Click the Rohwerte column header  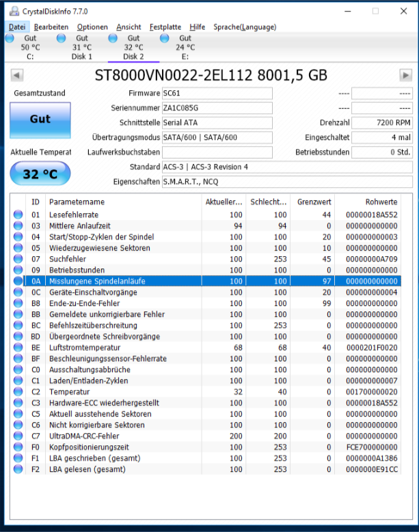pos(368,202)
